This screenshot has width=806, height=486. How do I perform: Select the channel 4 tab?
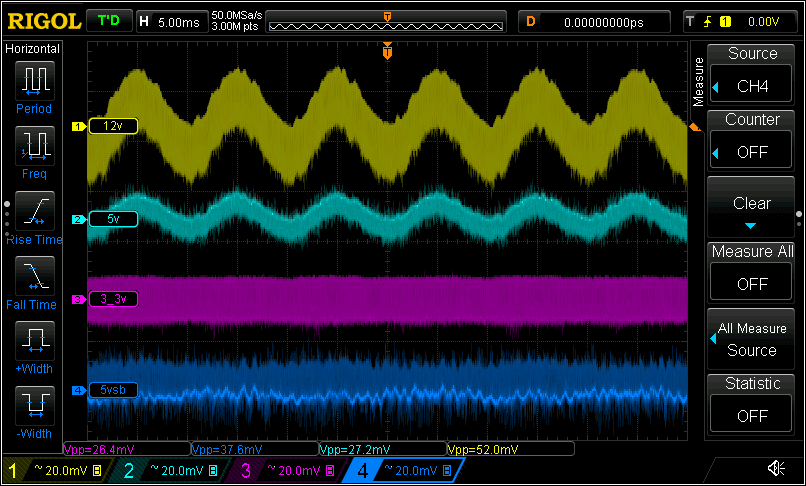(x=404, y=470)
